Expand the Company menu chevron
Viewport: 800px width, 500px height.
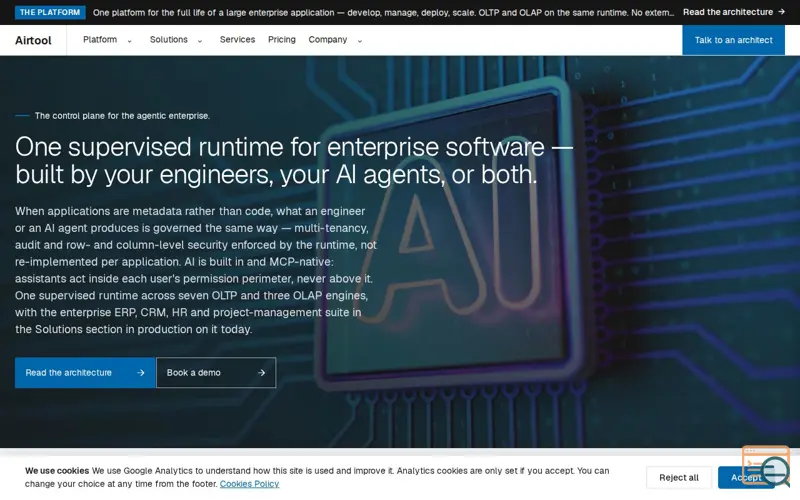tap(360, 41)
